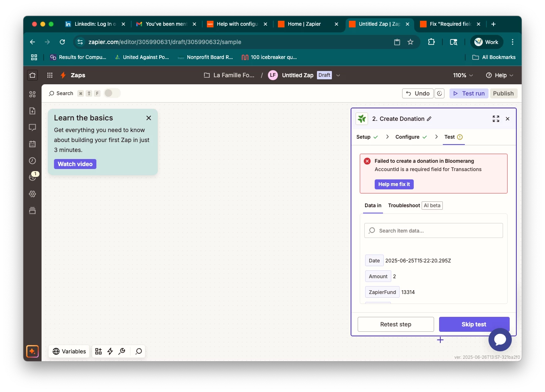The width and height of the screenshot is (545, 392).
Task: Click the Help me fix it button
Action: tap(394, 184)
